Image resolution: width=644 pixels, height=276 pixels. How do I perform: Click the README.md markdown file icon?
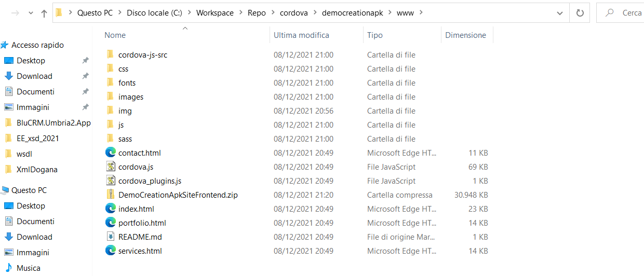click(x=110, y=237)
